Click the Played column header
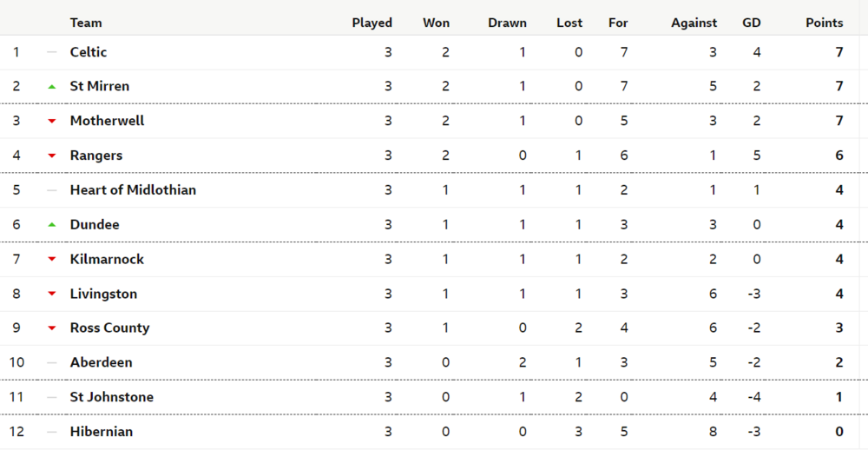The height and width of the screenshot is (457, 868). (372, 23)
